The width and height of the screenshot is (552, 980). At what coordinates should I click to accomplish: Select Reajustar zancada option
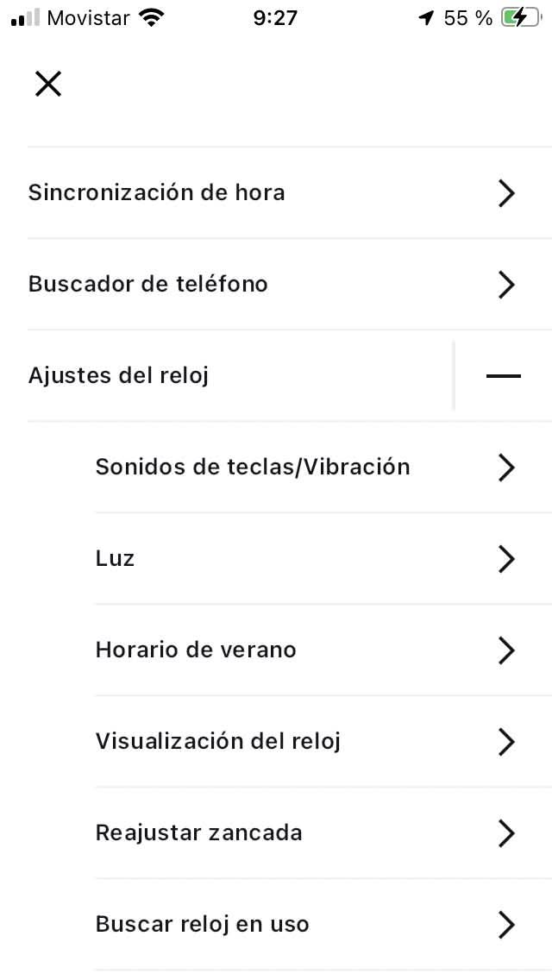(x=323, y=832)
